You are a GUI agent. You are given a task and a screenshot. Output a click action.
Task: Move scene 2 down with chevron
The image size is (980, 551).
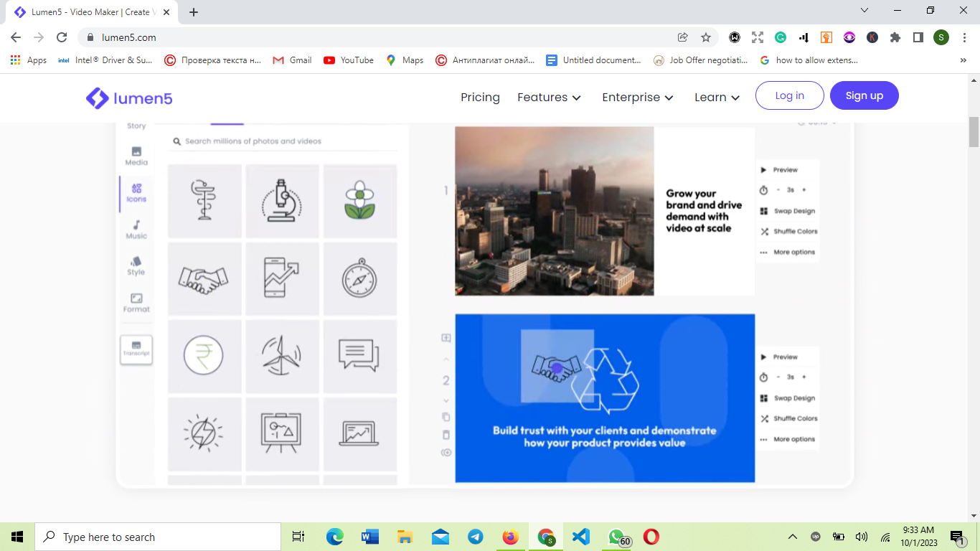[x=446, y=401]
